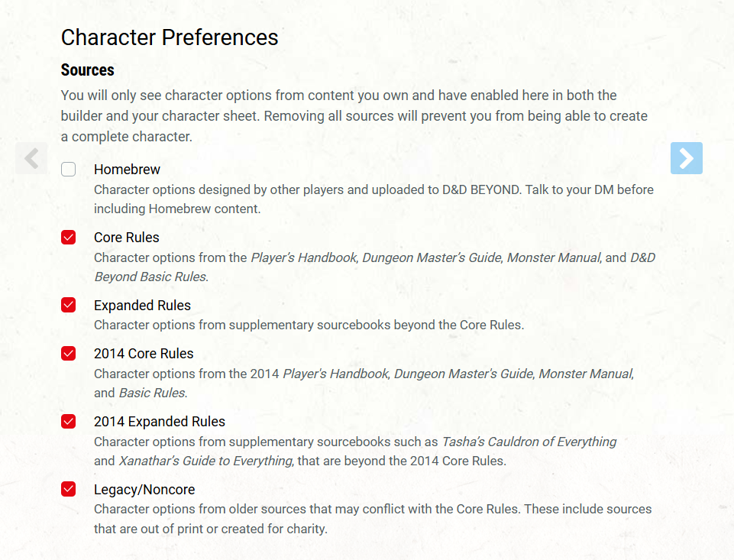The image size is (734, 560).
Task: Uncheck the Core Rules checkbox
Action: click(x=69, y=238)
